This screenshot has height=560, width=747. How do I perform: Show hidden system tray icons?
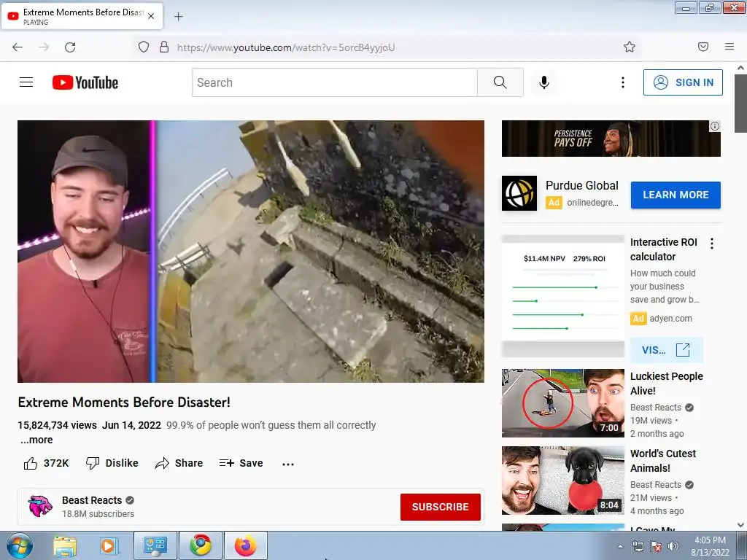[x=620, y=547]
